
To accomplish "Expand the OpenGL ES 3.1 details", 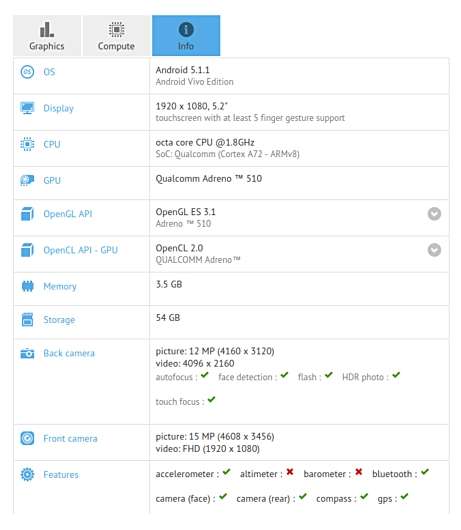I will pos(434,214).
